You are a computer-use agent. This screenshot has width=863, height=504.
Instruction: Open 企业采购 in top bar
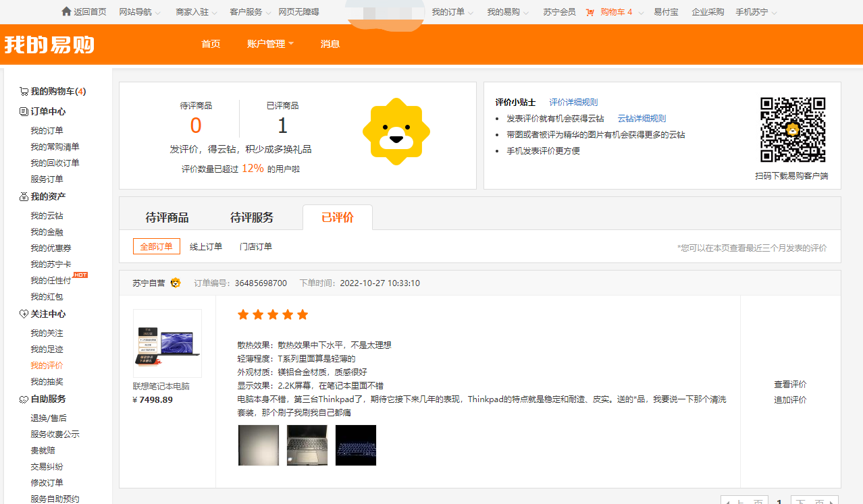click(x=708, y=12)
